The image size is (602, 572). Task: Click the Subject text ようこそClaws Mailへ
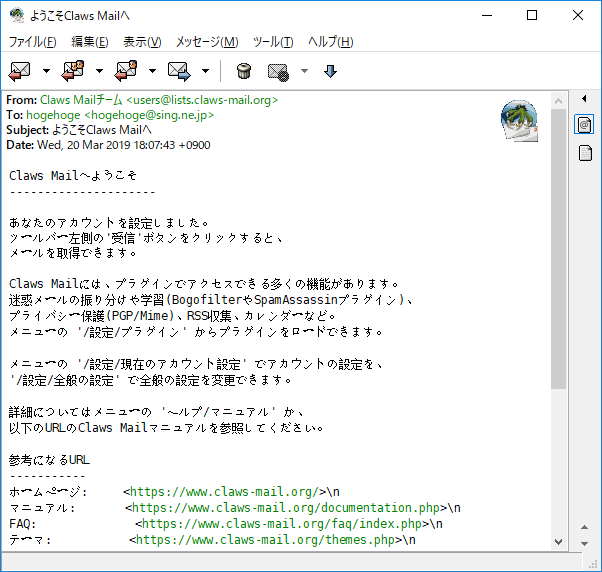(101, 130)
